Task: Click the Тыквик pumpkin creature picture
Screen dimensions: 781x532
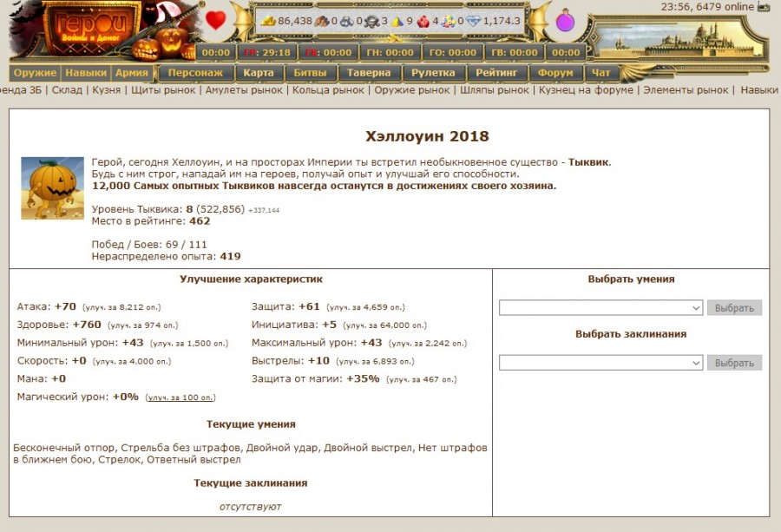Action: (x=52, y=188)
